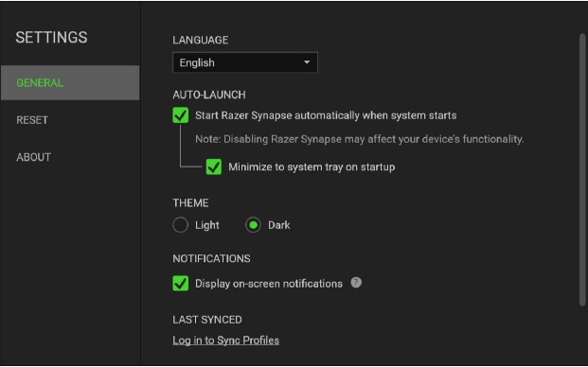Image resolution: width=588 pixels, height=367 pixels.
Task: Open the About section
Action: tap(33, 157)
